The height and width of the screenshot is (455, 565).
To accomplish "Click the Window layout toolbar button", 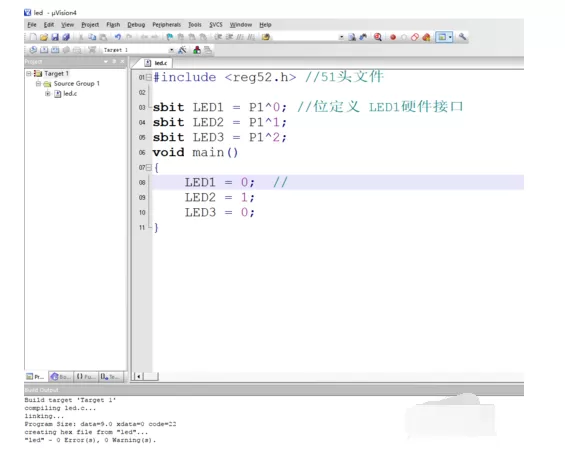I will (442, 37).
